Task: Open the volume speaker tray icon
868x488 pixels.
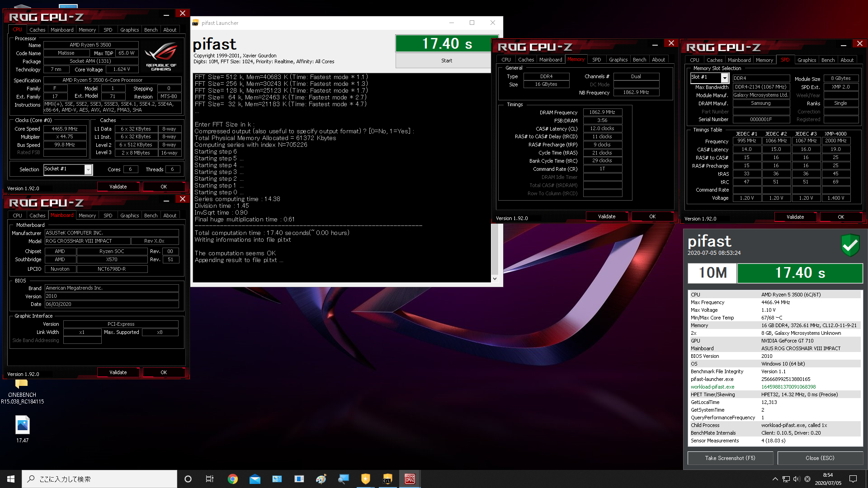Action: click(x=797, y=479)
